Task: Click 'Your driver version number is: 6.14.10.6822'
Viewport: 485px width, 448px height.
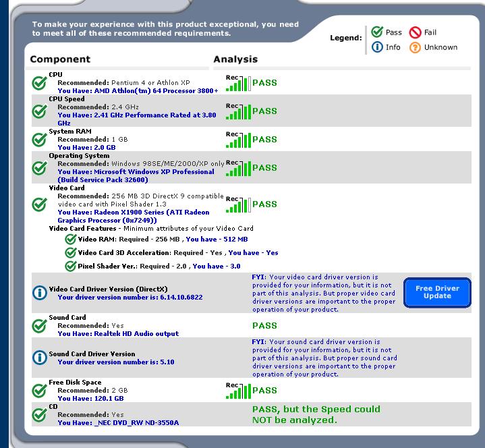Action: tap(130, 298)
